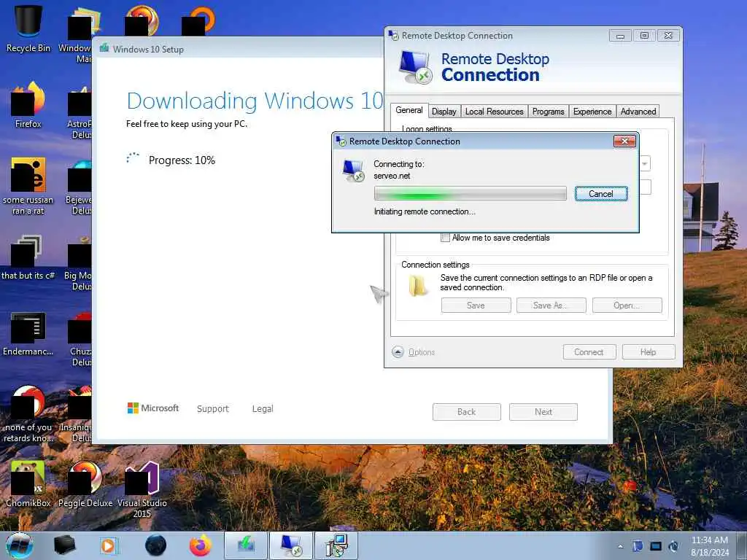Switch to the General tab
The image size is (747, 560).
click(409, 111)
